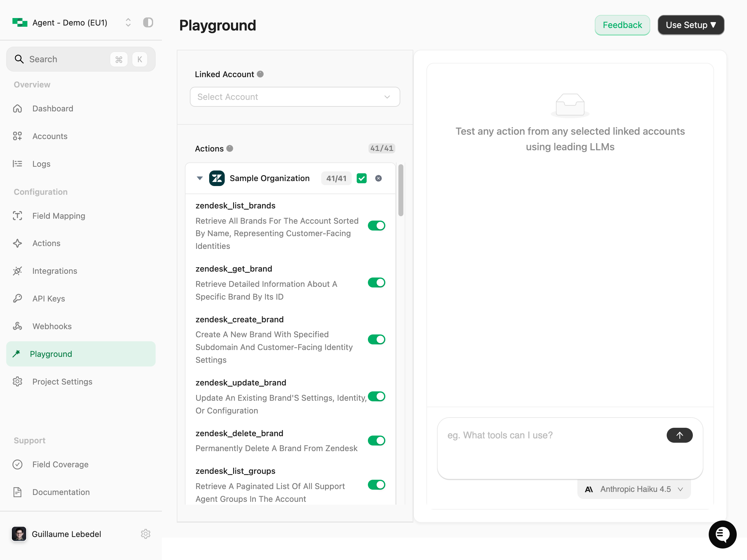Viewport: 747px width, 560px height.
Task: Open the Select Account dropdown
Action: (x=295, y=97)
